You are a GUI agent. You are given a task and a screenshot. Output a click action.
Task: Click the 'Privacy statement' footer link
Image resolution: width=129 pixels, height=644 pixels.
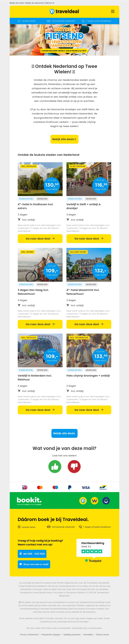tap(29, 634)
